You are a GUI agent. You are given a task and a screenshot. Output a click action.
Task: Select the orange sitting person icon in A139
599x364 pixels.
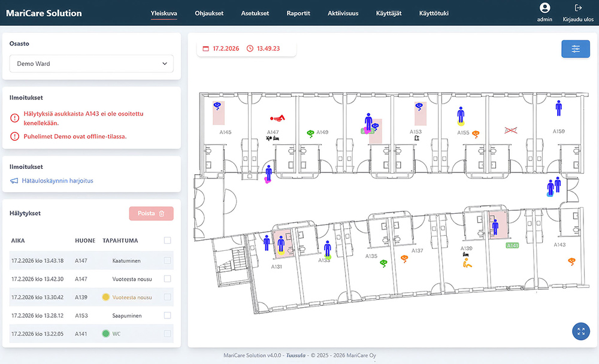coord(469,262)
